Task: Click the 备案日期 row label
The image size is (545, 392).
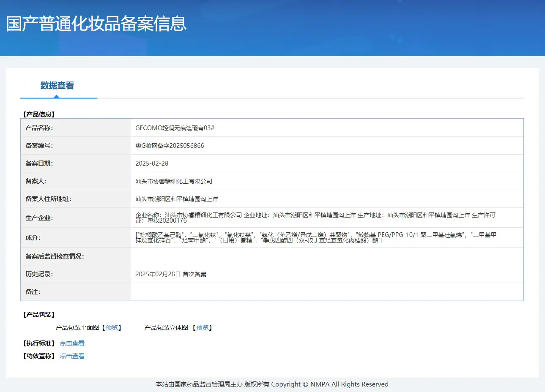Action: click(39, 163)
